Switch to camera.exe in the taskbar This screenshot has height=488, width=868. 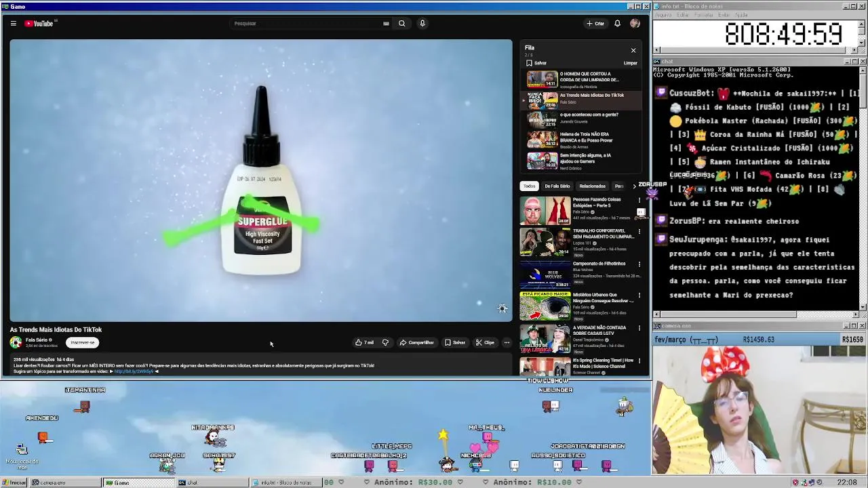click(x=66, y=483)
